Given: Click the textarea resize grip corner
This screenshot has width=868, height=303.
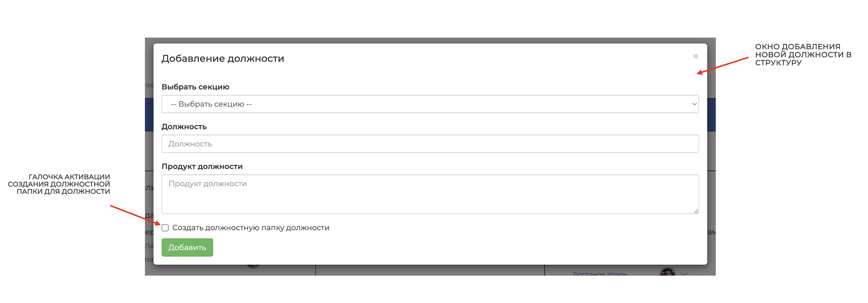Looking at the screenshot, I should click(x=696, y=211).
